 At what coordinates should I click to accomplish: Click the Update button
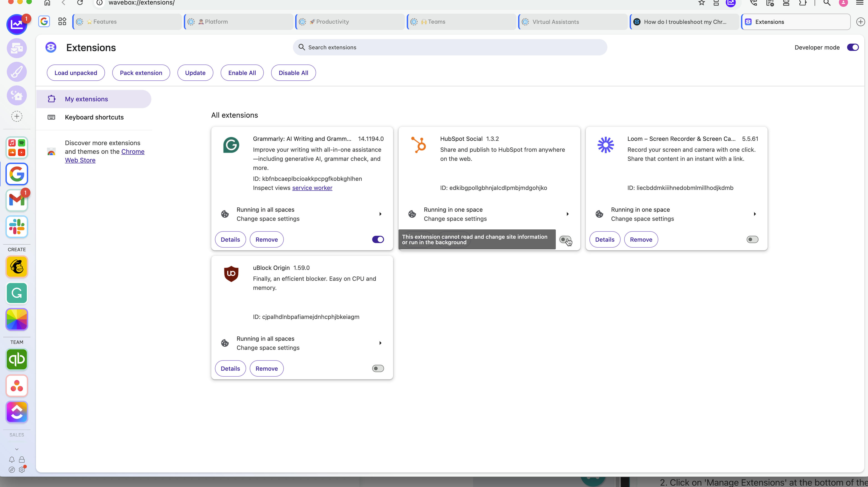195,73
